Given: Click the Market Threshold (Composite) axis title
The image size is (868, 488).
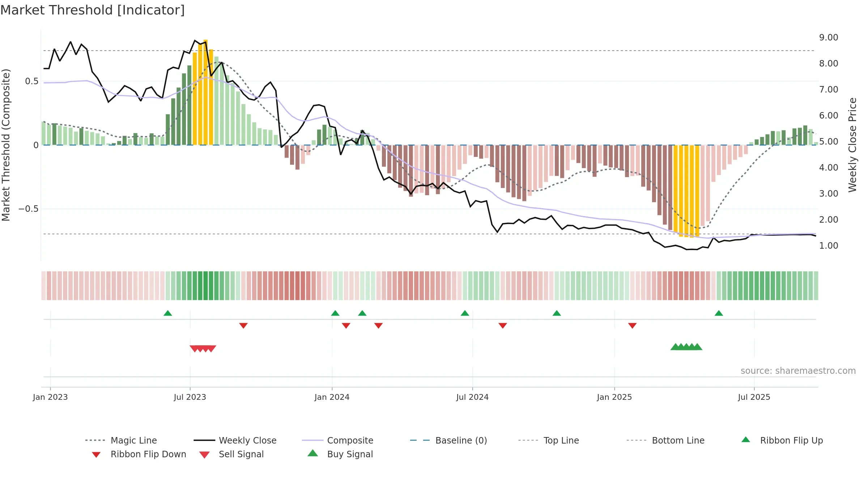Looking at the screenshot, I should coord(6,145).
